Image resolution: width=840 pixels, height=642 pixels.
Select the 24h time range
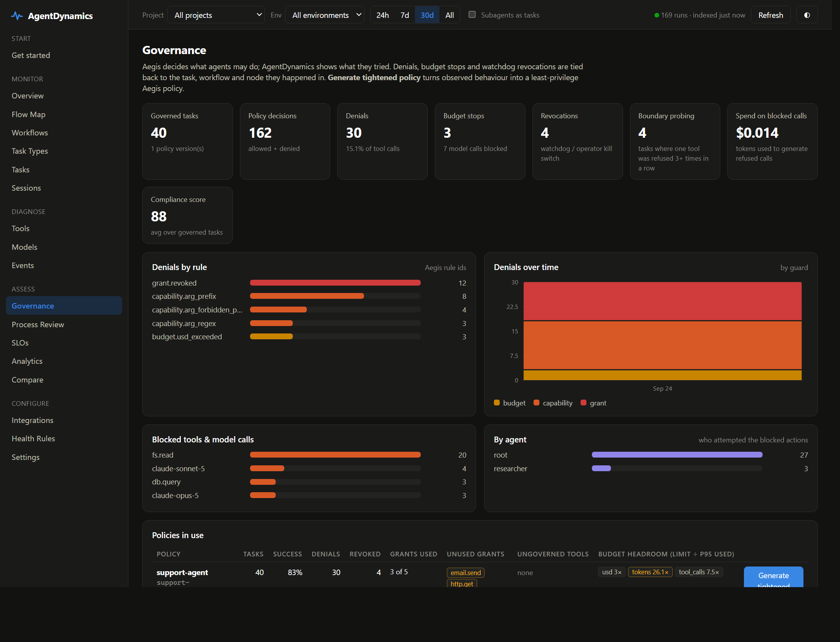(383, 15)
